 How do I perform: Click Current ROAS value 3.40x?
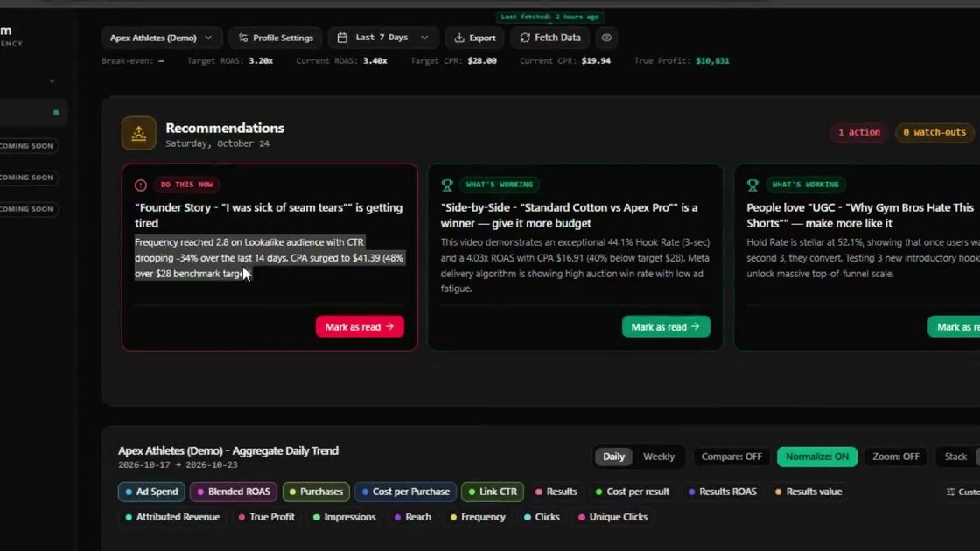(375, 60)
